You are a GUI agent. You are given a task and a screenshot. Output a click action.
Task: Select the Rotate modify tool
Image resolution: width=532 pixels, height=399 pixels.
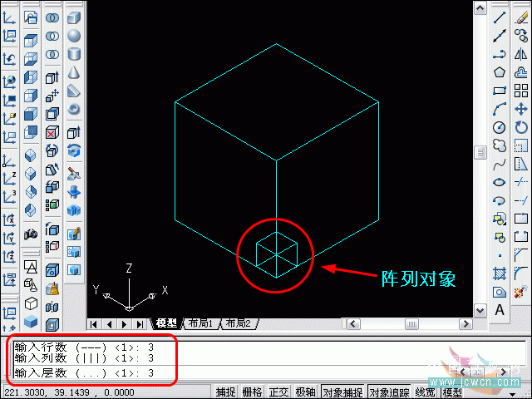pyautogui.click(x=521, y=127)
